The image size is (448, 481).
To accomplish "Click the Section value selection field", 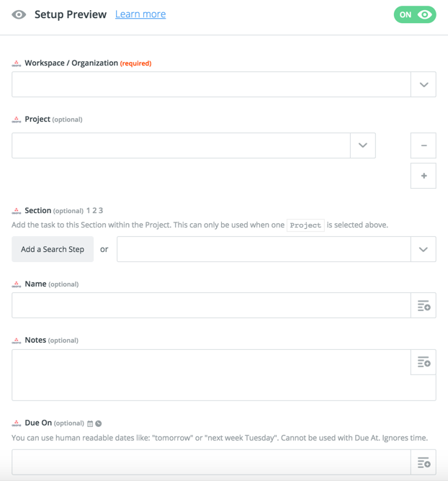I will pos(264,249).
